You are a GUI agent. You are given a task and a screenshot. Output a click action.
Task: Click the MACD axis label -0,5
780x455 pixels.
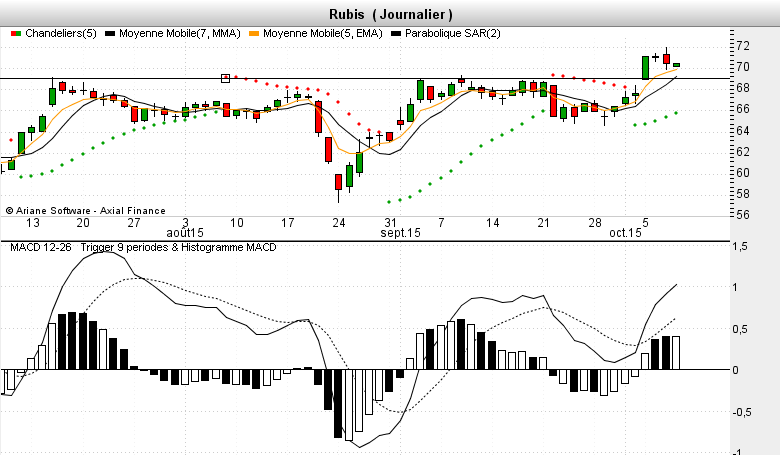(x=740, y=412)
